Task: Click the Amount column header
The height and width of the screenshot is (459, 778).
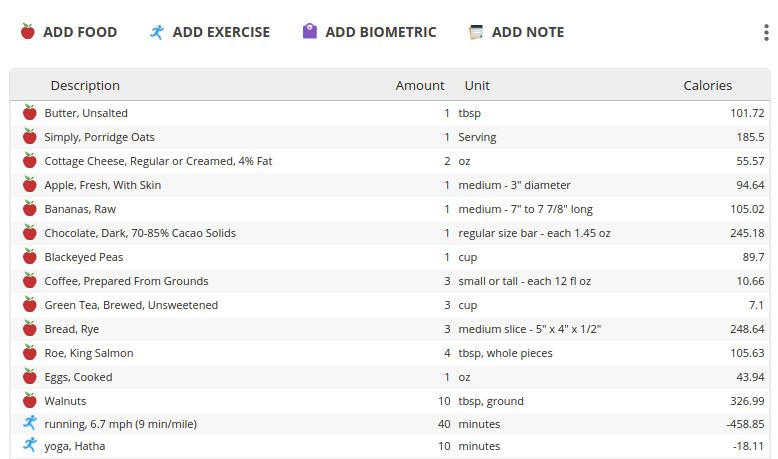Action: pyautogui.click(x=420, y=86)
